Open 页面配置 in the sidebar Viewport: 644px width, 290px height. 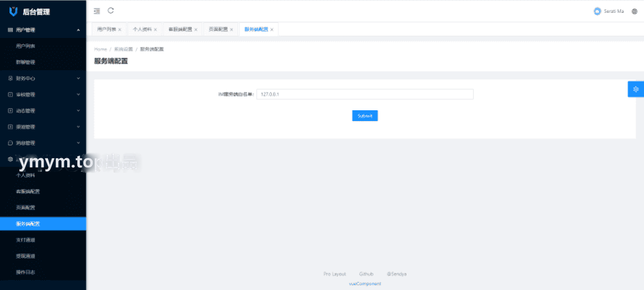click(x=43, y=208)
